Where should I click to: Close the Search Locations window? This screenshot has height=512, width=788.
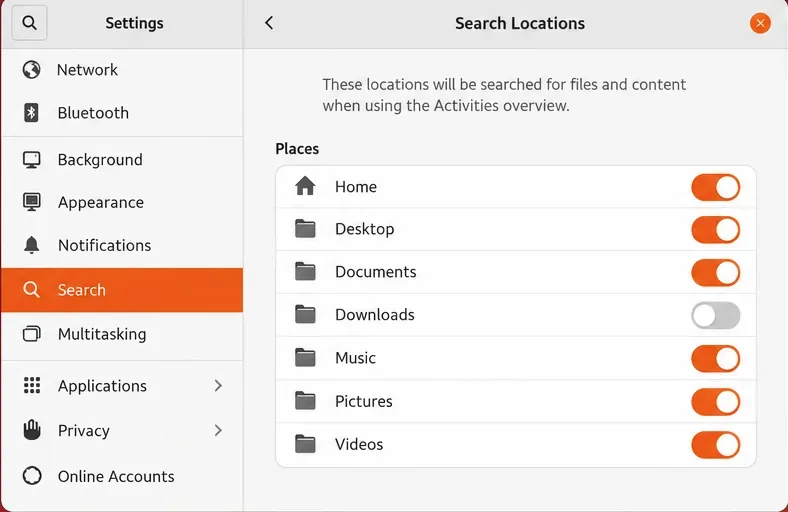tap(760, 23)
